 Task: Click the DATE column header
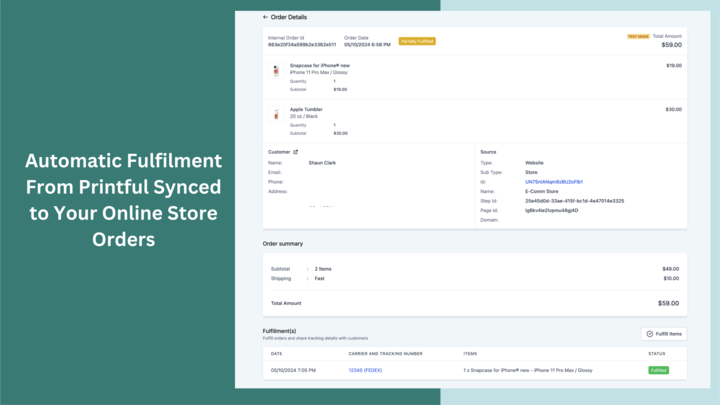point(276,354)
